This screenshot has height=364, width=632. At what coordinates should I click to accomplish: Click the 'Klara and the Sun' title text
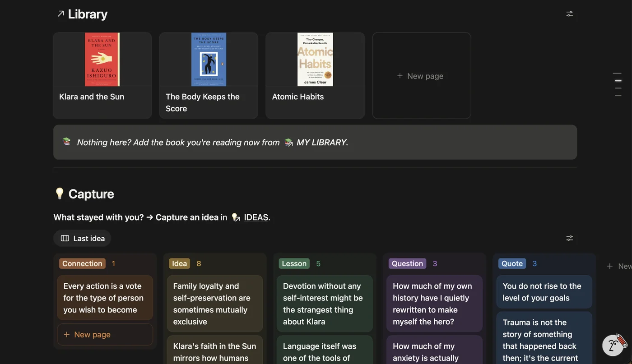[92, 97]
